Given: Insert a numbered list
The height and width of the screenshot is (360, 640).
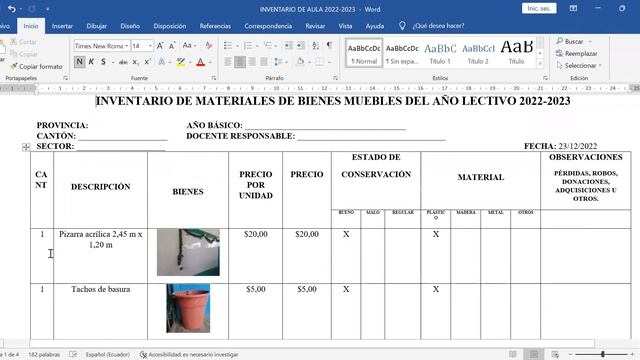Looking at the screenshot, I should 247,45.
